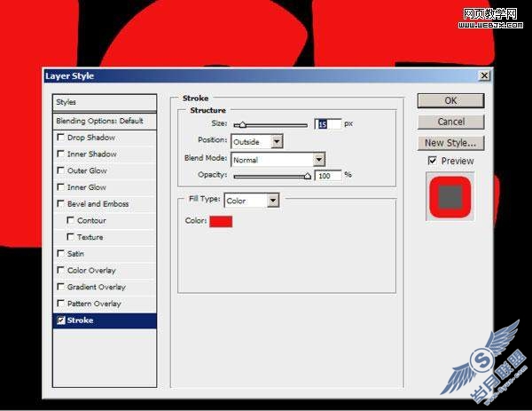Check the Pattern Overlay checkbox
The width and height of the screenshot is (532, 411).
click(60, 303)
